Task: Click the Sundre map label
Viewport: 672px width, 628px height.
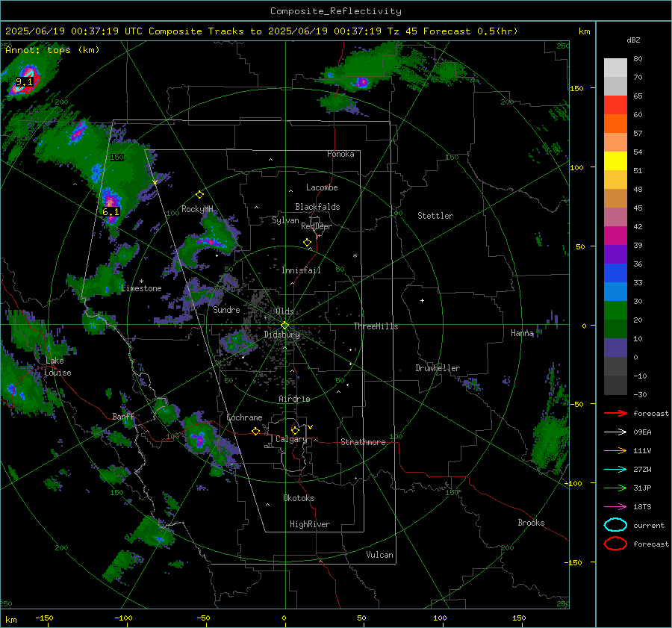Action: [x=226, y=309]
